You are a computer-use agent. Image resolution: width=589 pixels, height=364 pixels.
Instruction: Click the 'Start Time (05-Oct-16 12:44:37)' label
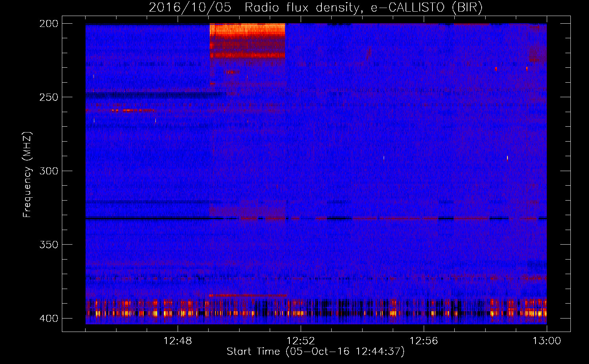315,352
